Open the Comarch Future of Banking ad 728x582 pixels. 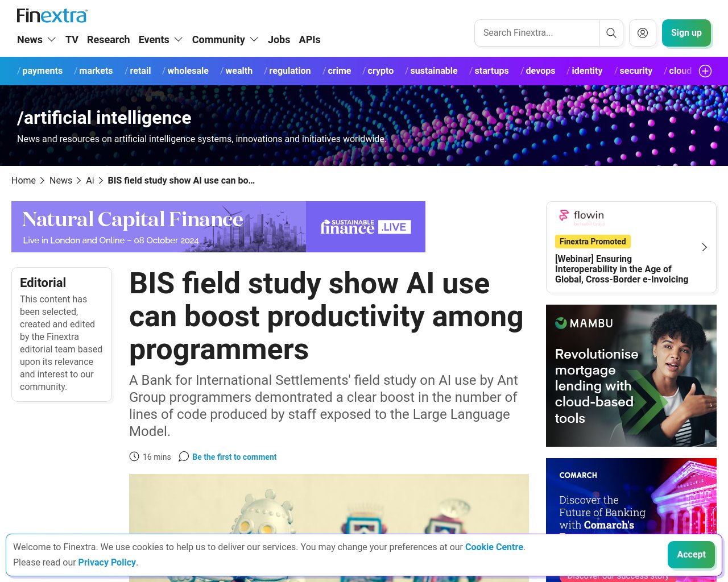pyautogui.click(x=631, y=496)
